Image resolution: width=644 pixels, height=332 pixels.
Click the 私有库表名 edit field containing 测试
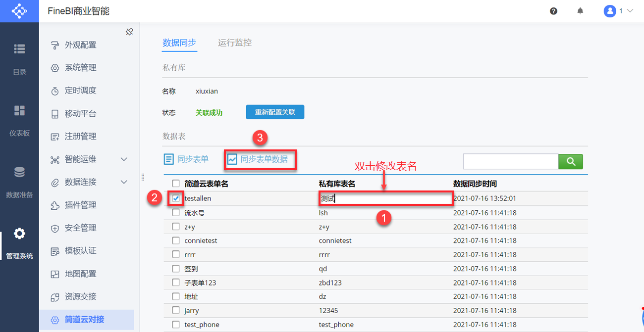coord(386,198)
